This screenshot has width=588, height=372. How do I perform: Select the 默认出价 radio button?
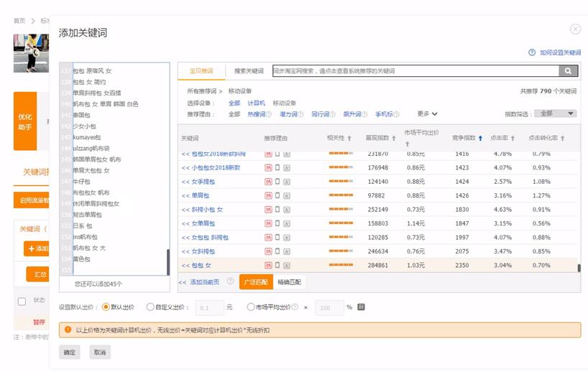coord(106,307)
